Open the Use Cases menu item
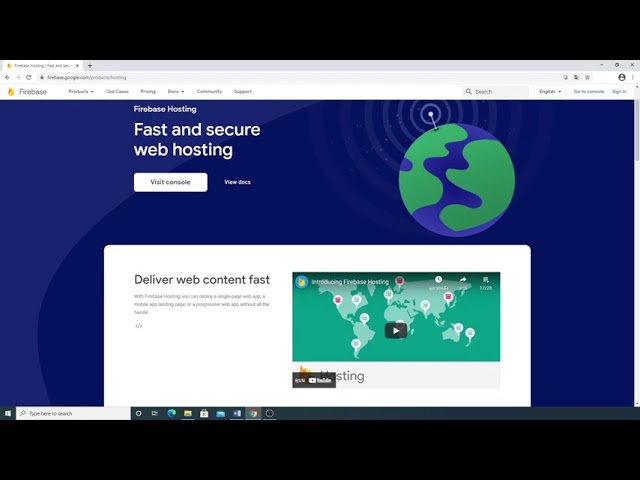The image size is (640, 480). (117, 91)
